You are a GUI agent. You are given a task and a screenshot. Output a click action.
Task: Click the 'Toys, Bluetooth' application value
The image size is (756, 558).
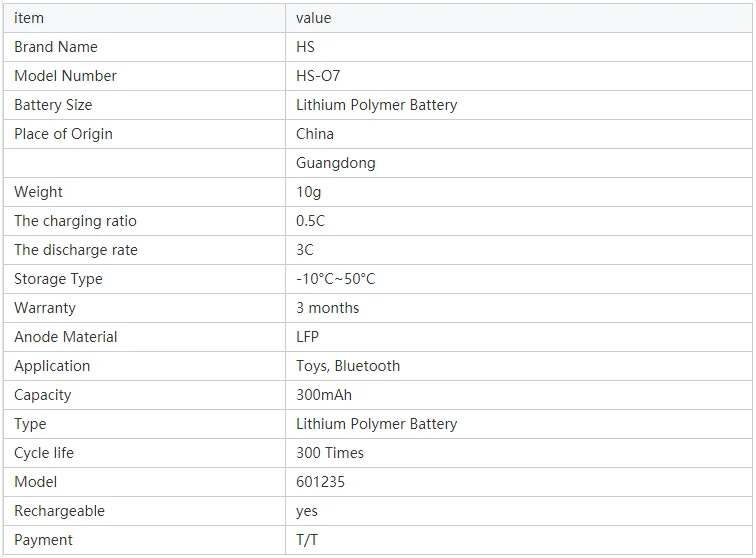[x=348, y=366]
